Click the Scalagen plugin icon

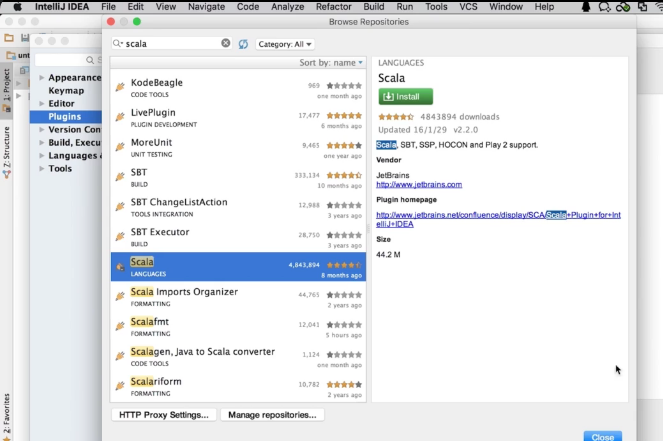[120, 356]
